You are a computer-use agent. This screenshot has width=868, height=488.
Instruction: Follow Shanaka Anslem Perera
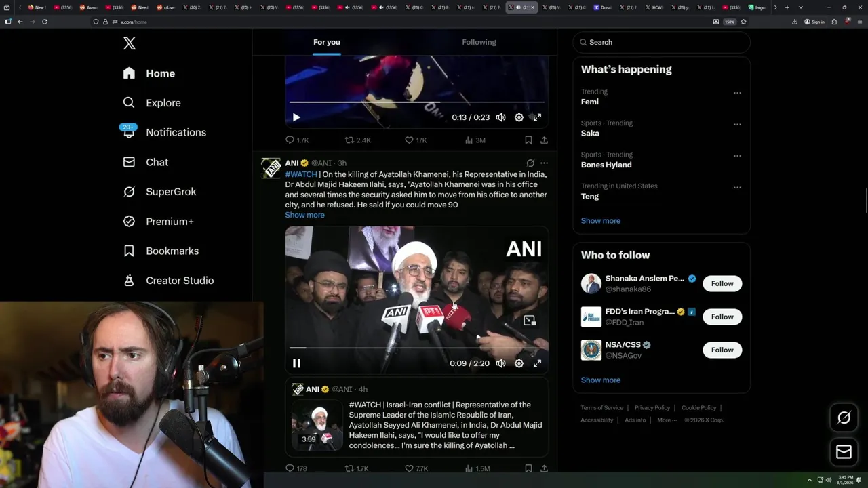[722, 283]
